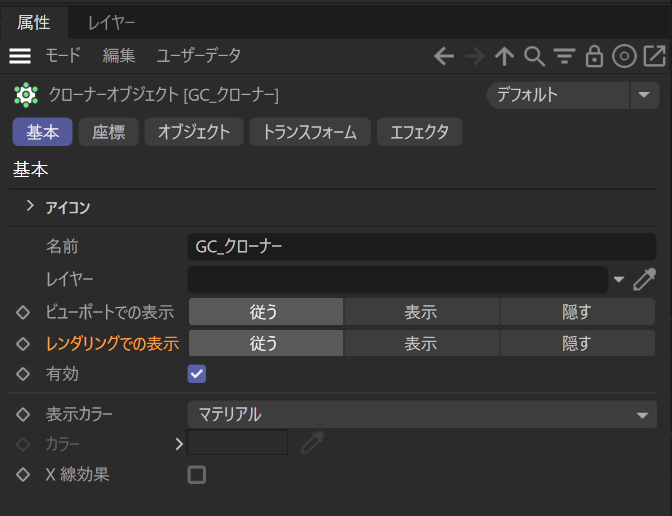This screenshot has width=672, height=516.
Task: Click keyframe diamond next to 表示カラー
Action: (23, 414)
